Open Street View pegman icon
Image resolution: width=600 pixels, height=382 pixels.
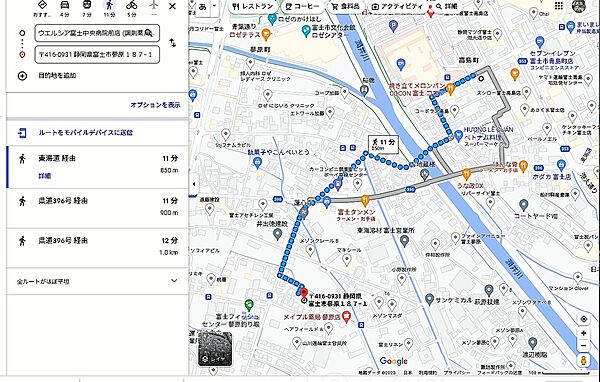583,361
